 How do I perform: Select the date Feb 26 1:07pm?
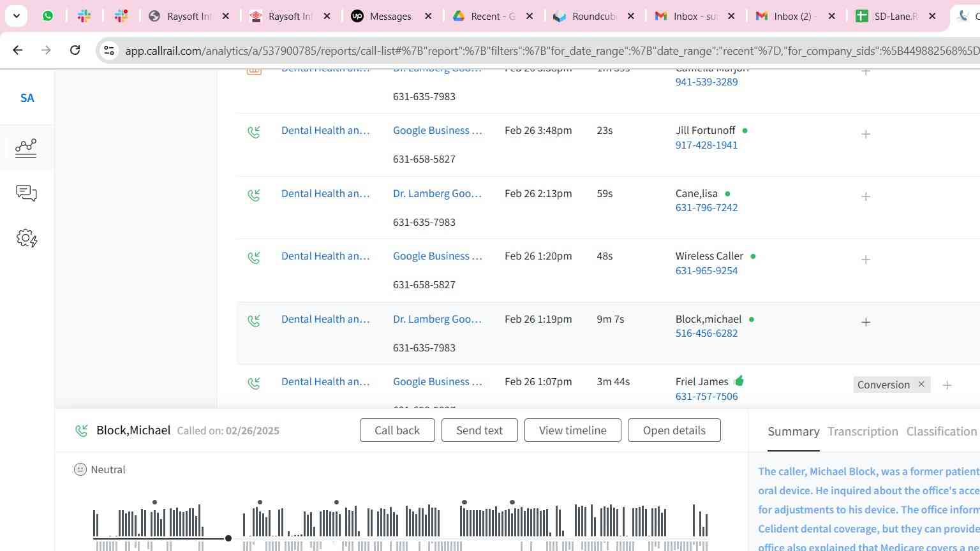[x=538, y=381]
